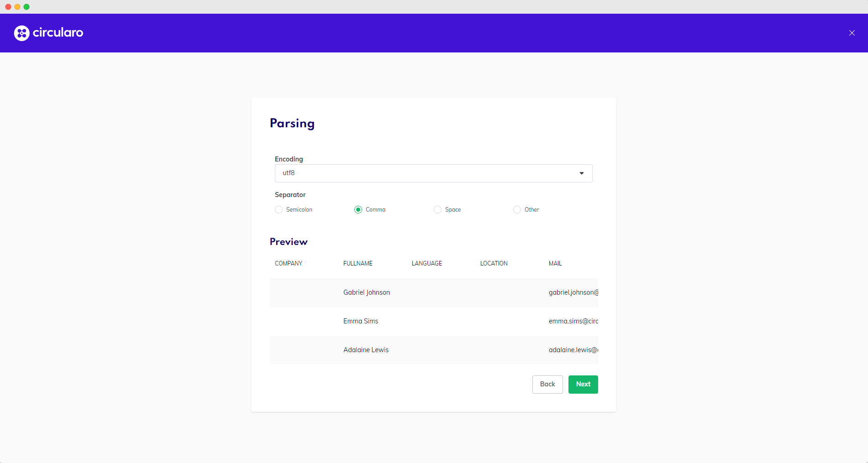This screenshot has width=868, height=463.
Task: Click the LANGUAGE column header
Action: [x=426, y=264]
